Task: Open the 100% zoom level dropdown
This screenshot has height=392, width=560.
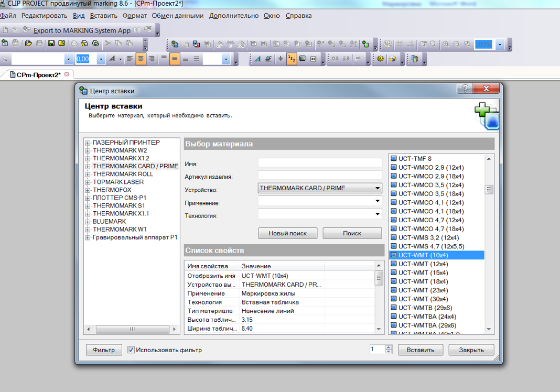Action: tap(500, 45)
